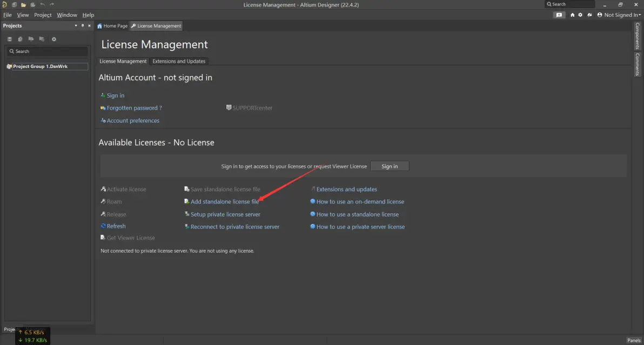Click the fourth Projects toolbar folder icon
The height and width of the screenshot is (345, 644).
coord(42,39)
